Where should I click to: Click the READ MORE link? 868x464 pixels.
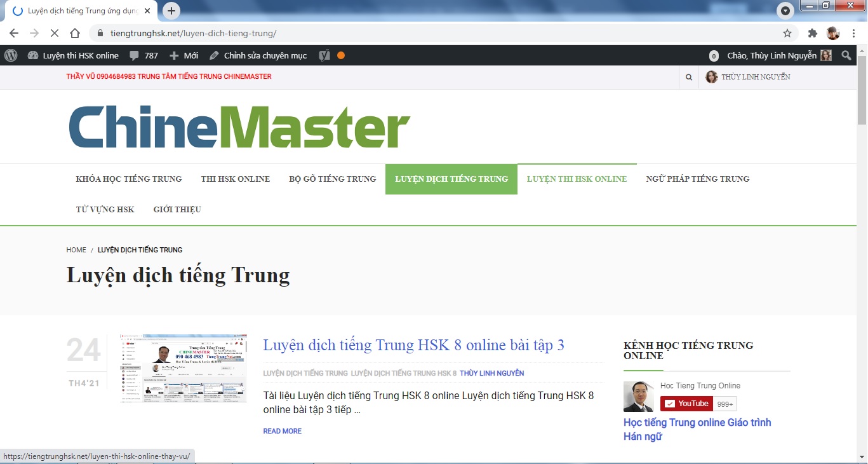pyautogui.click(x=283, y=431)
